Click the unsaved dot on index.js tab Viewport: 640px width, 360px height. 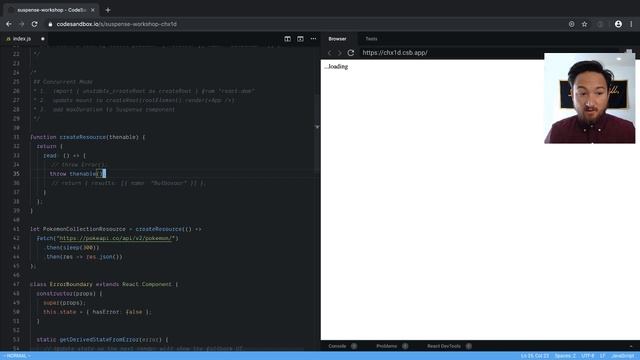42,39
